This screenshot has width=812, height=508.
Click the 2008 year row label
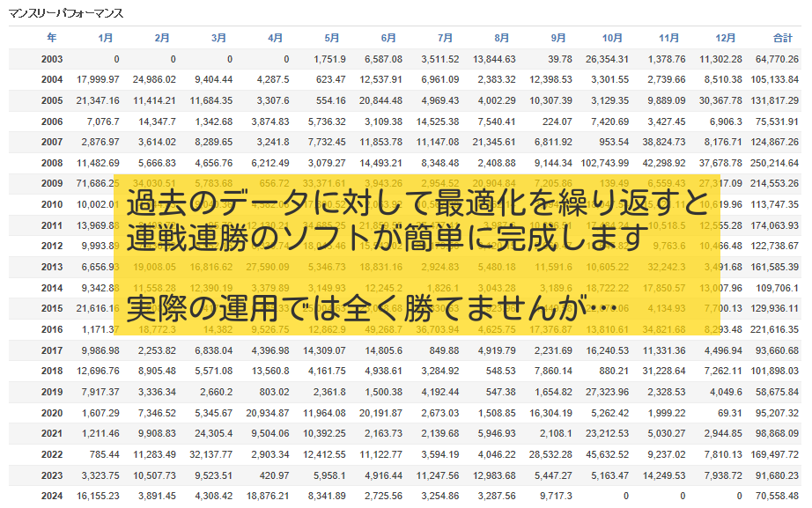pos(52,163)
